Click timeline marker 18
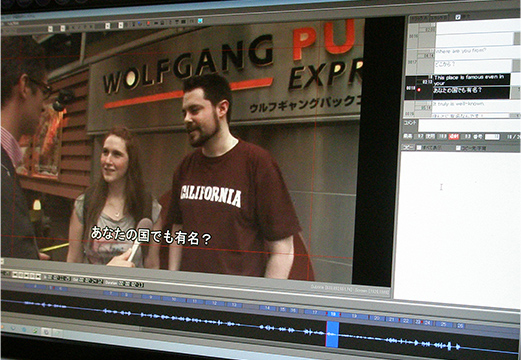 pyautogui.click(x=333, y=314)
